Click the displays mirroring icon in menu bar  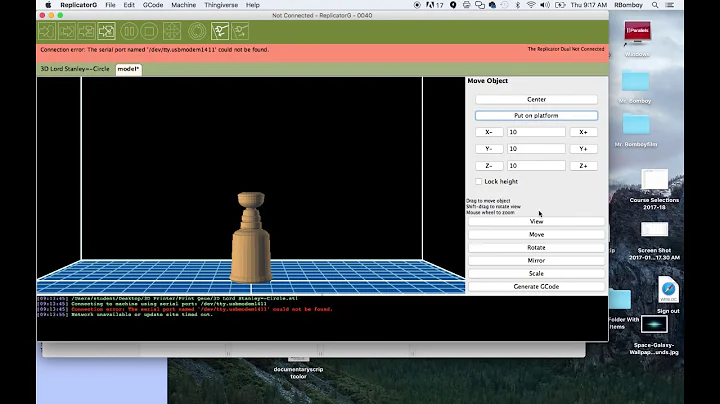coord(479,5)
